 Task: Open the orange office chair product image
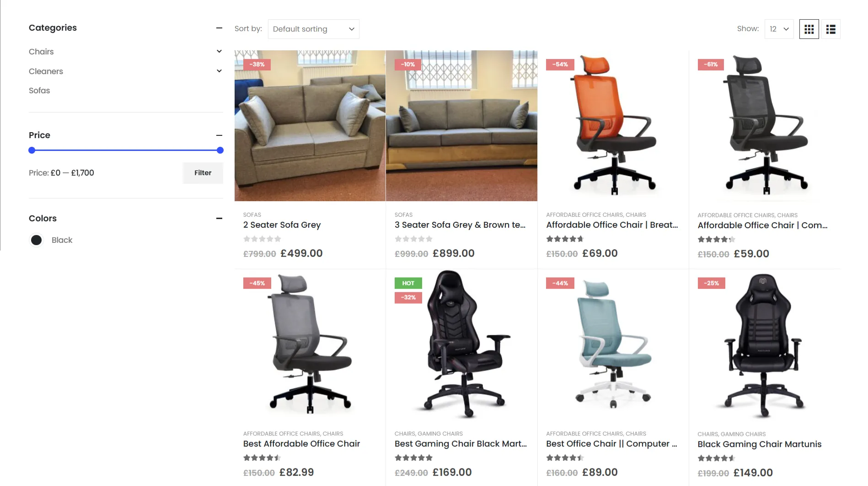coord(613,126)
